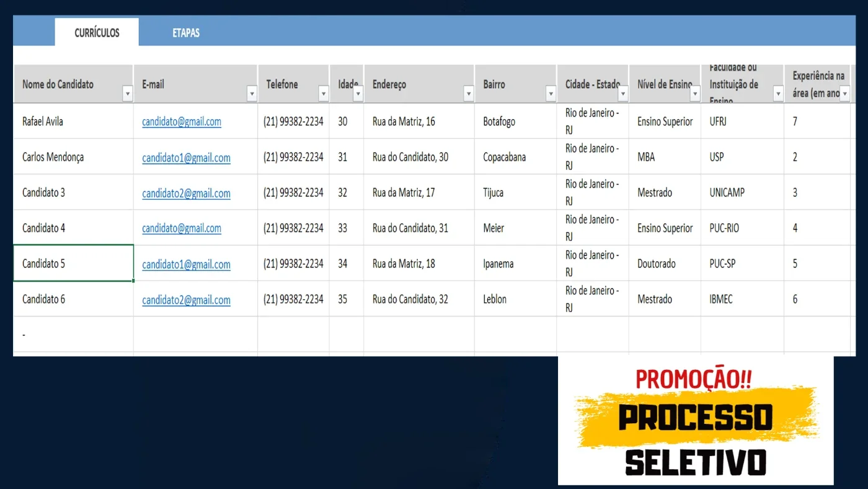Open filter dropdown for Faculdade ou Instituição

click(x=778, y=94)
